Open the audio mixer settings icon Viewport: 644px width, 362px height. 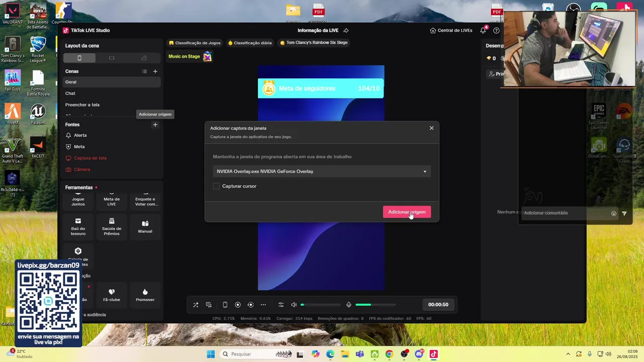pos(281,305)
